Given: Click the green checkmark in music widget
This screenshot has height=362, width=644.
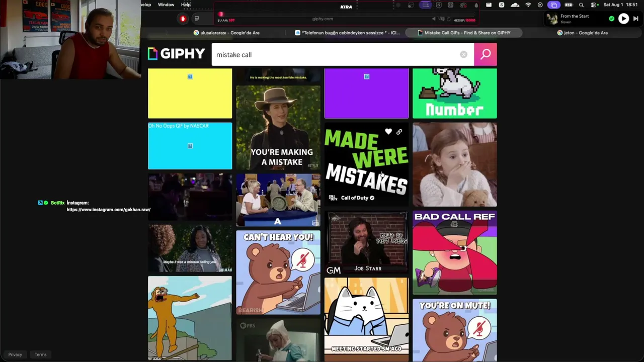Looking at the screenshot, I should (611, 19).
